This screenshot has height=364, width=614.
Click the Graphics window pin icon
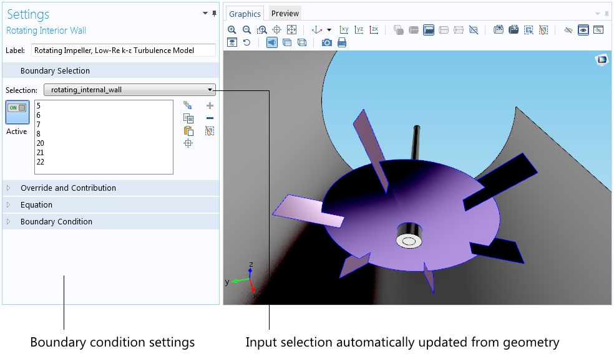607,14
